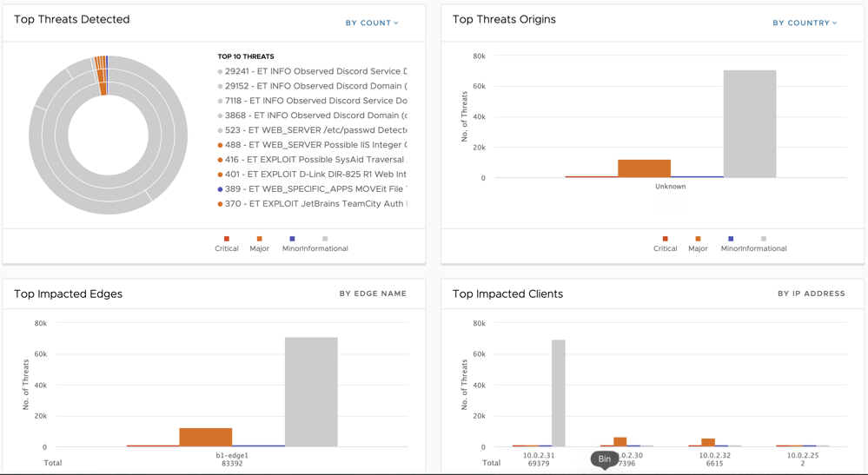Toggle Major legend in Top Threats Detected

[259, 244]
